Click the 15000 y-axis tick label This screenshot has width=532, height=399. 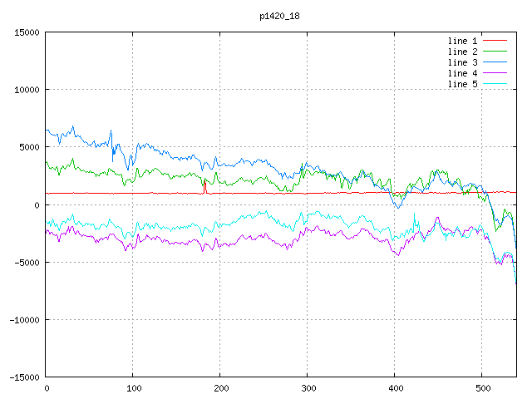point(27,32)
